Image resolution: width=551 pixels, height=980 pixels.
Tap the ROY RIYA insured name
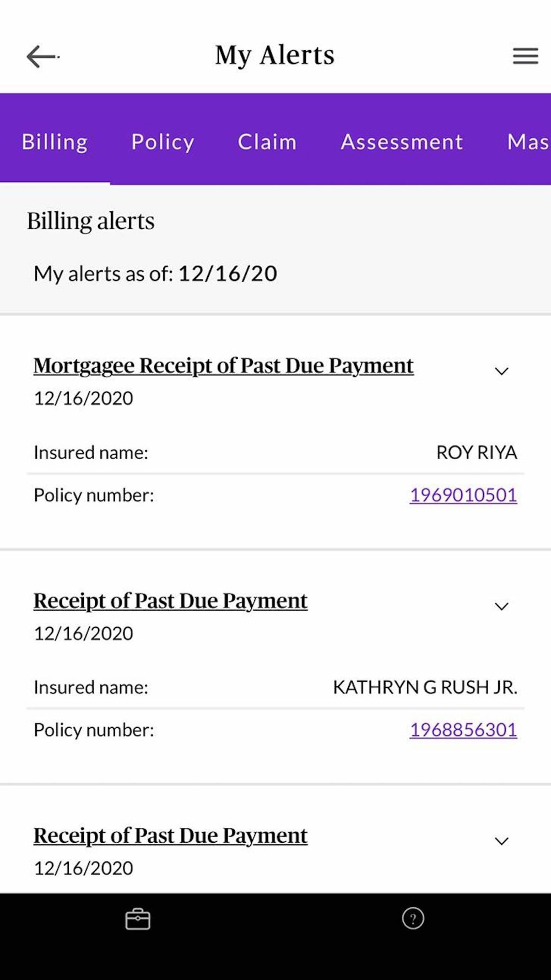click(476, 453)
